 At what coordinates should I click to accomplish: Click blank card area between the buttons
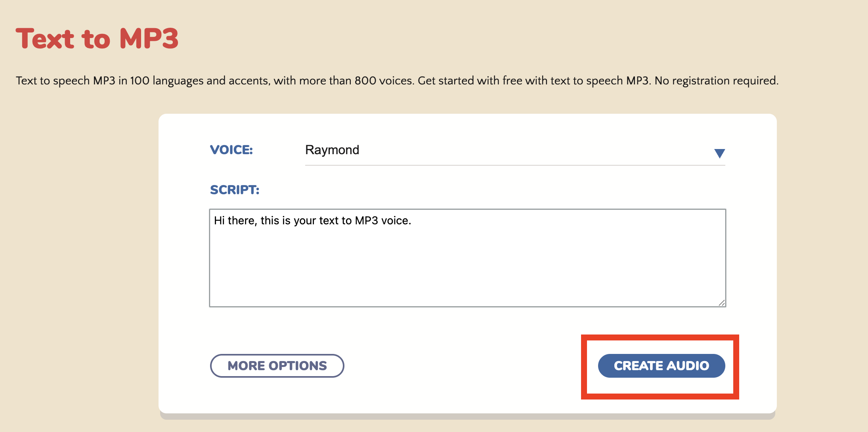tap(471, 365)
